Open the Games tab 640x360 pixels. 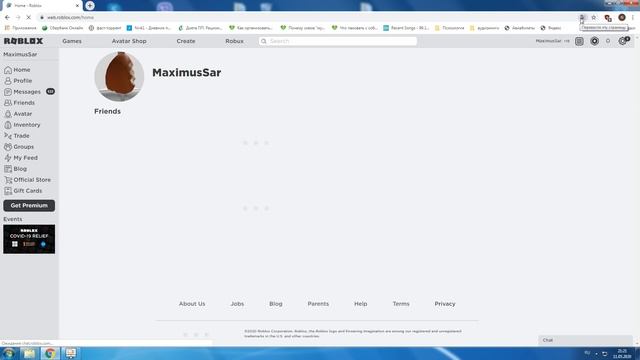pos(72,41)
